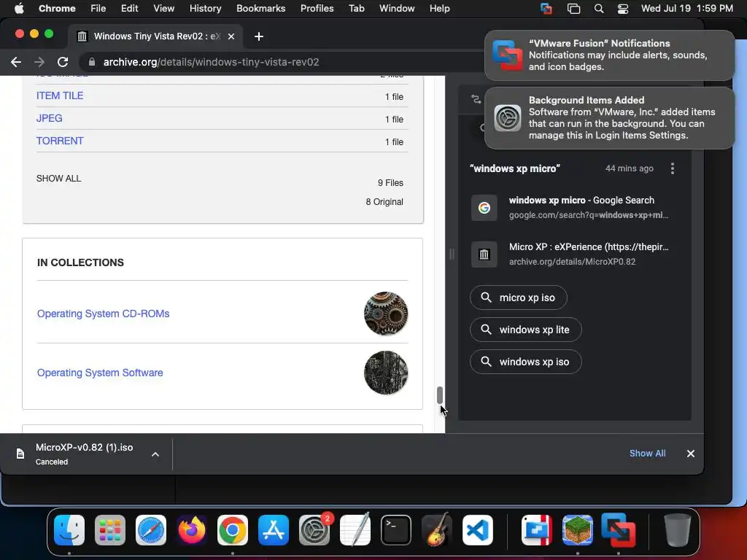Open the Help menu

[439, 9]
